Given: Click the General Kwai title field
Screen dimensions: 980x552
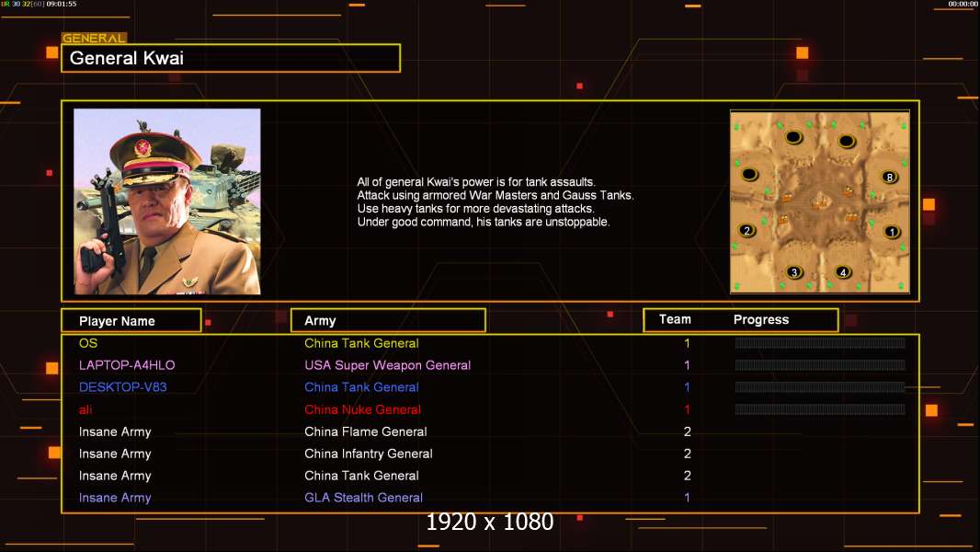Looking at the screenshot, I should click(x=231, y=58).
